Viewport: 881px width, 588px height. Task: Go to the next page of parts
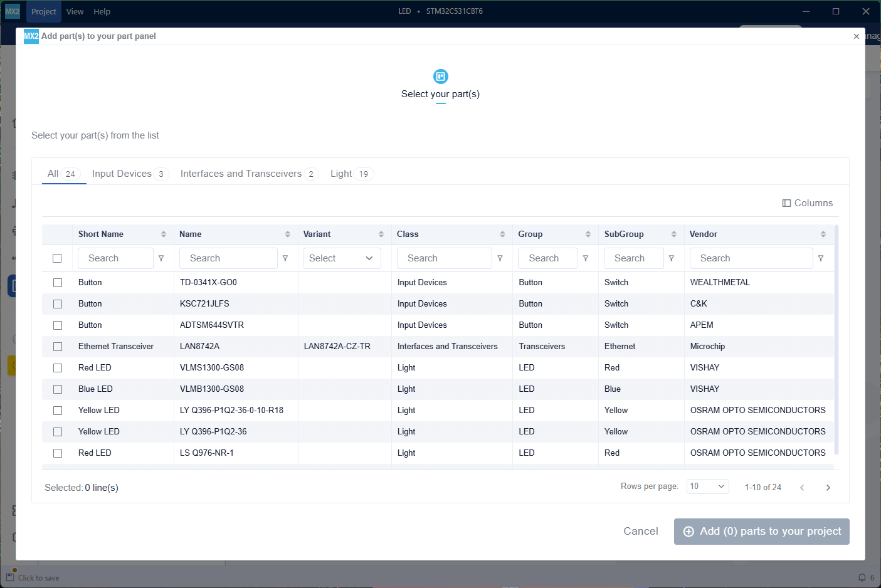[828, 488]
